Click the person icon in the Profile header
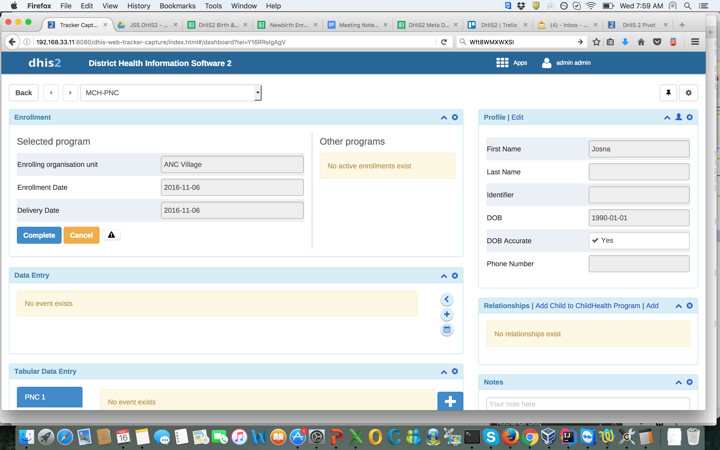This screenshot has height=450, width=720. [x=678, y=117]
